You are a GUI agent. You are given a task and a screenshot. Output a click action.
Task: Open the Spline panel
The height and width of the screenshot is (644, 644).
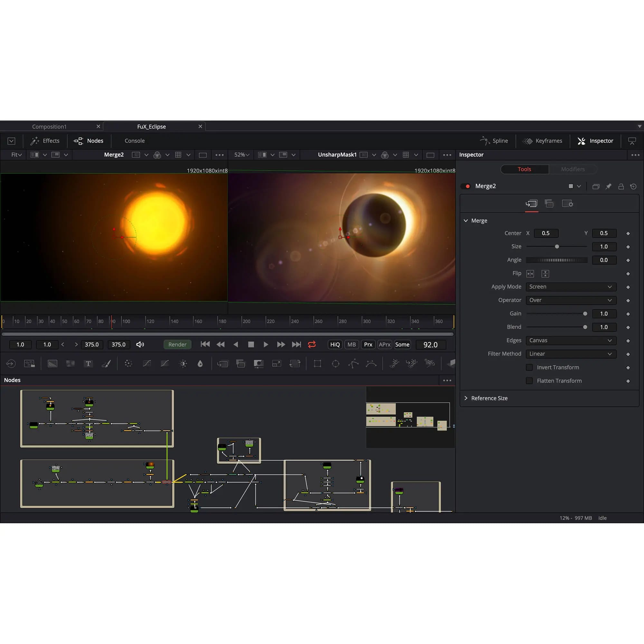pyautogui.click(x=495, y=141)
